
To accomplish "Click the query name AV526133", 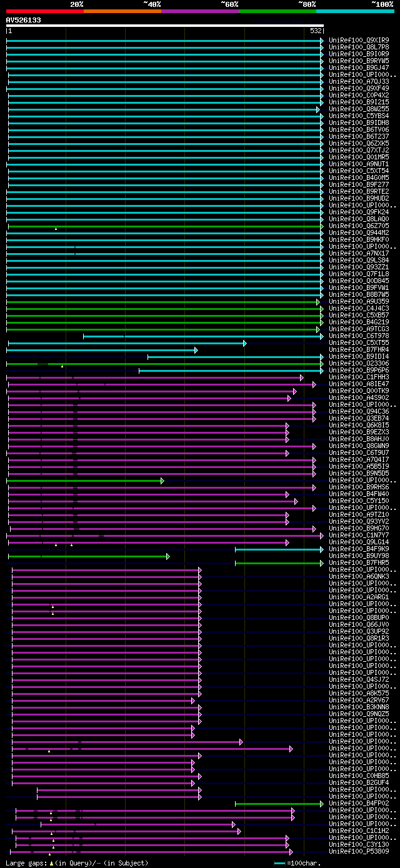I will [24, 20].
